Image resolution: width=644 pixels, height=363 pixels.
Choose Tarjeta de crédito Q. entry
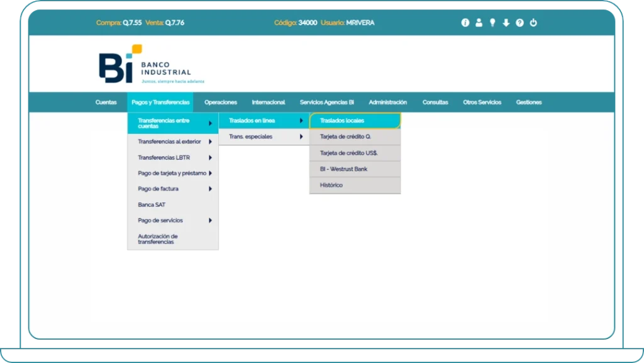pyautogui.click(x=355, y=137)
